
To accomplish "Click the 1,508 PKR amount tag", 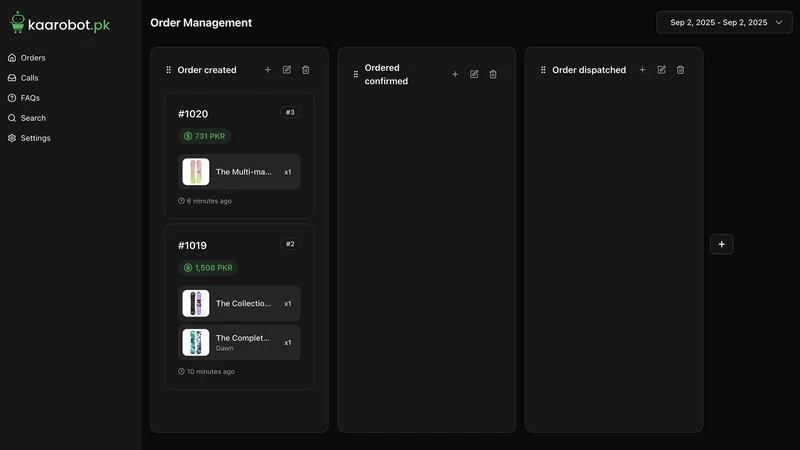I will [208, 268].
